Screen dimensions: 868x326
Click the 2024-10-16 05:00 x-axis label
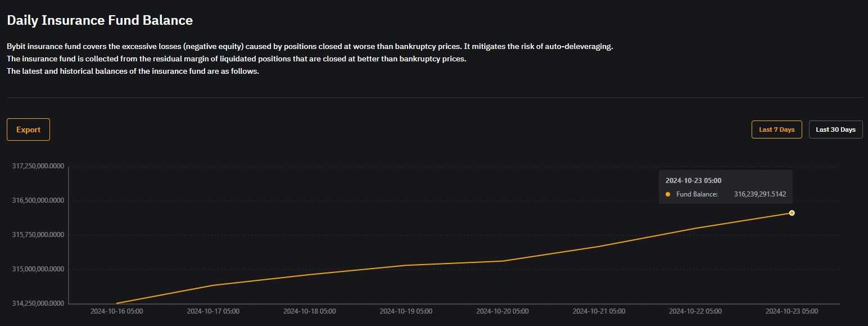(116, 311)
